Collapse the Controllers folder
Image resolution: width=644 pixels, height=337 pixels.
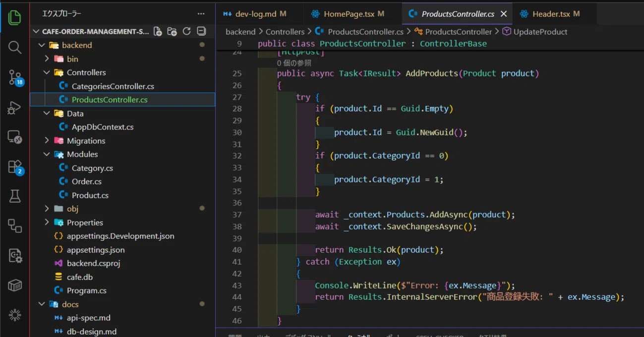click(x=47, y=72)
